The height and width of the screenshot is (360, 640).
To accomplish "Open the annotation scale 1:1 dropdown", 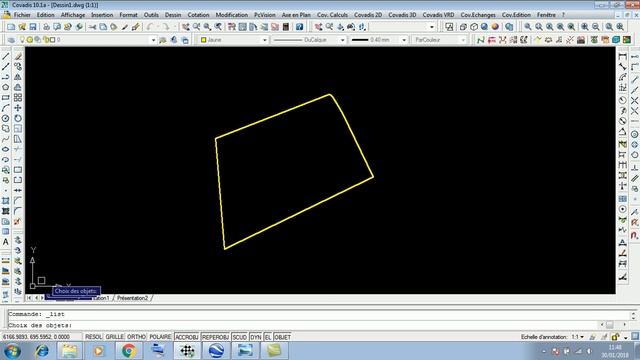I will [578, 337].
